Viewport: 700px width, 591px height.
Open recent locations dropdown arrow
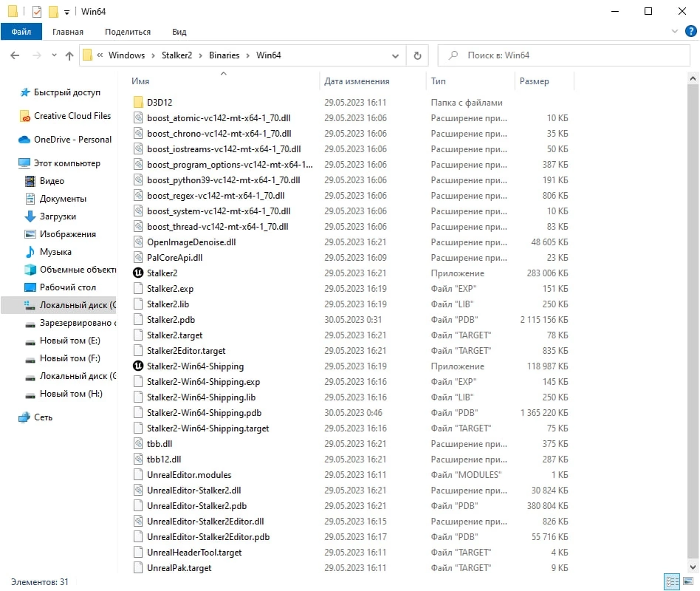[x=54, y=55]
